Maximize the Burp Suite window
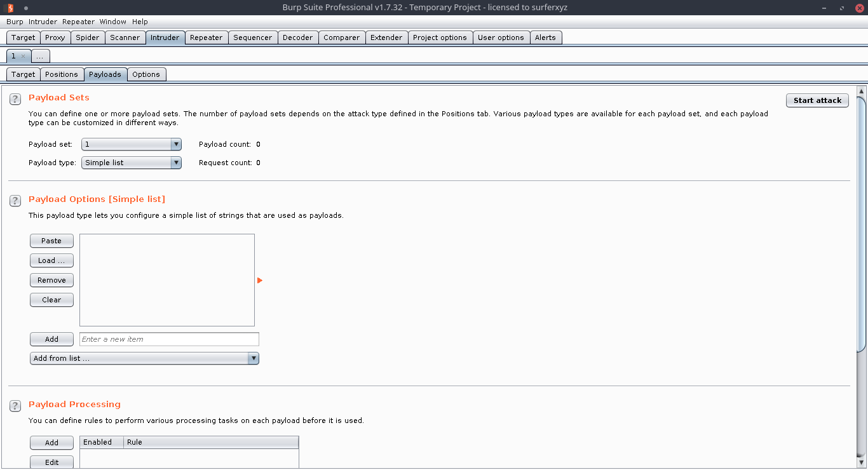The height and width of the screenshot is (470, 868). click(842, 8)
